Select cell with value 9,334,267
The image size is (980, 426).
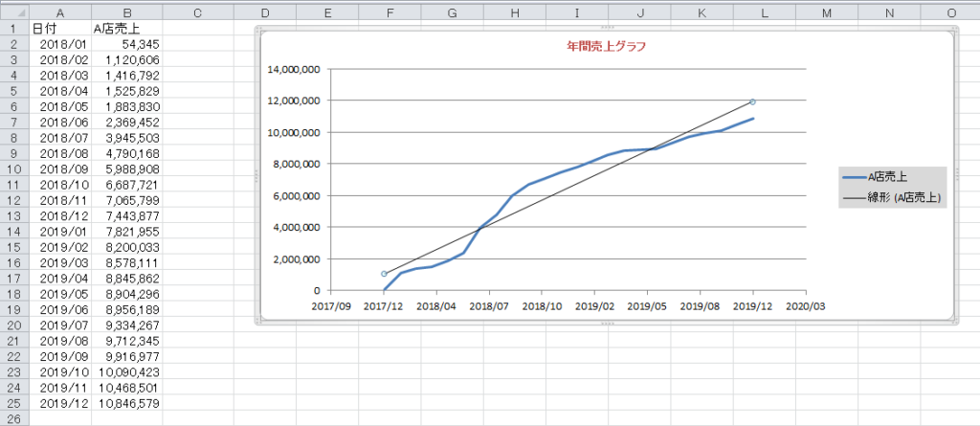coord(127,325)
